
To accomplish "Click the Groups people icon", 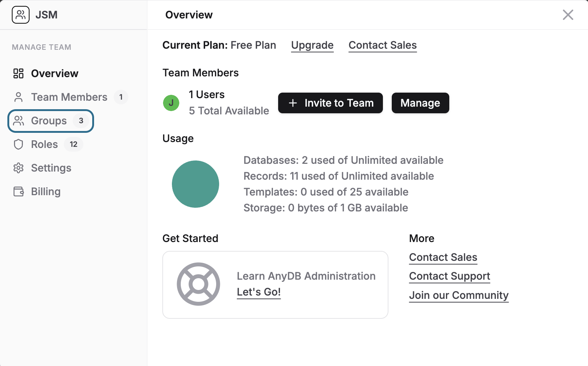I will click(x=18, y=121).
